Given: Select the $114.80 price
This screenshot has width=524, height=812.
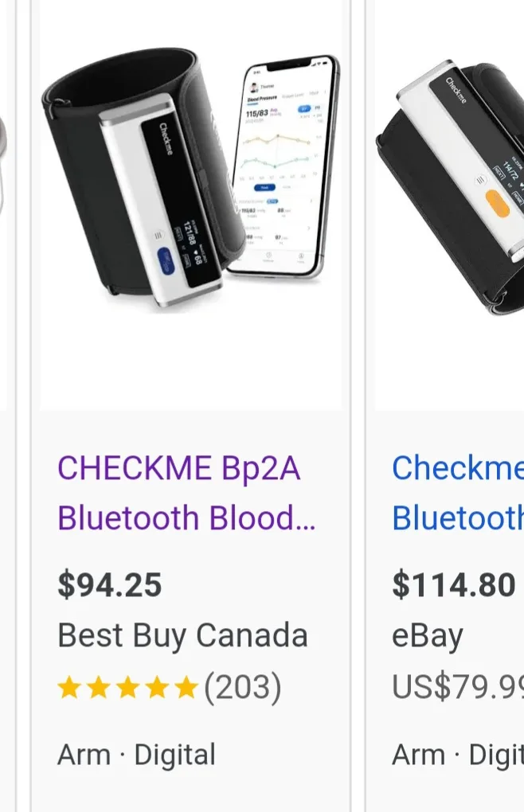Looking at the screenshot, I should (454, 586).
